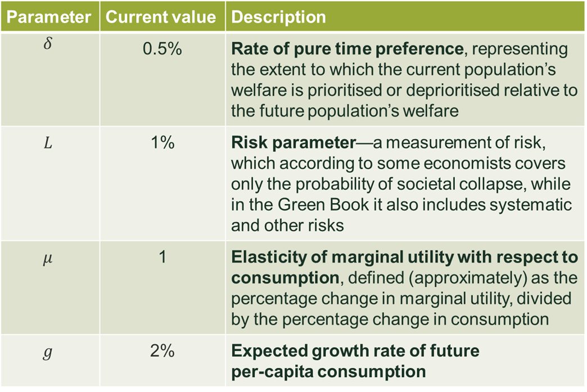Click the Parameter column header
Image resolution: width=587 pixels, height=392 pixels.
[50, 17]
